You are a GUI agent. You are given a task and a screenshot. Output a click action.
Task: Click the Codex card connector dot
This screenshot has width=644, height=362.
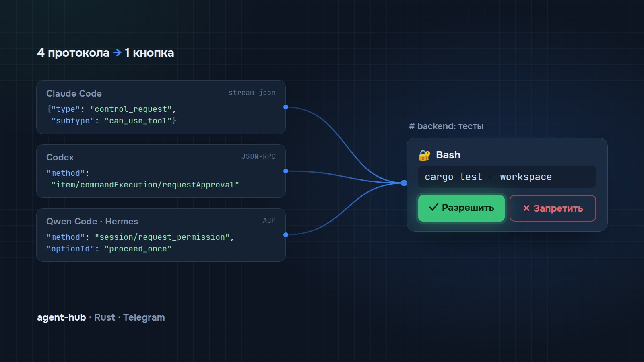click(286, 171)
